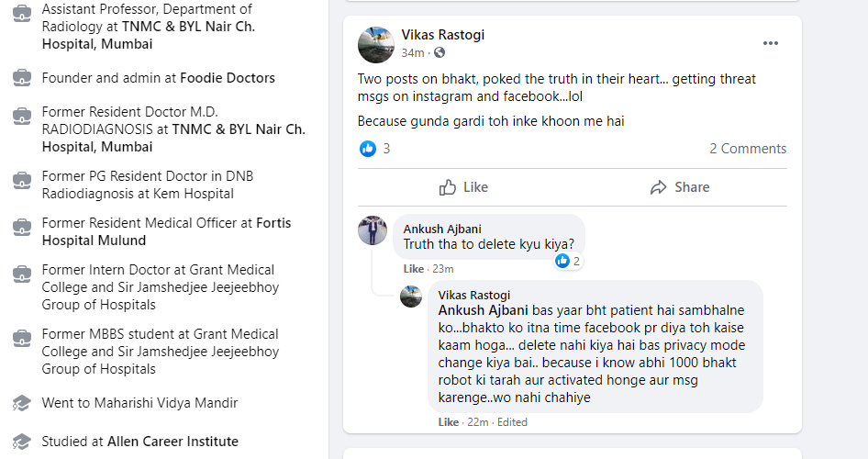Click graduation cap icon beside Maharishi Vidya Mandir
The image size is (868, 459).
tap(21, 403)
